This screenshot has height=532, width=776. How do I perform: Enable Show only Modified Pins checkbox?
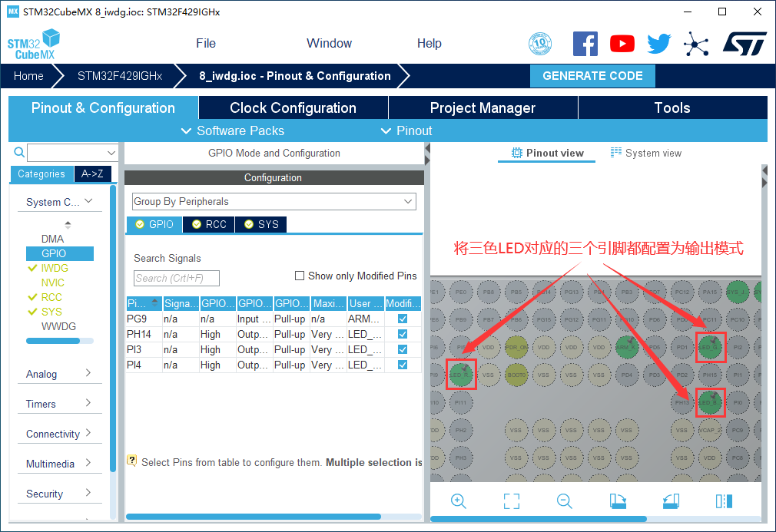click(x=300, y=276)
